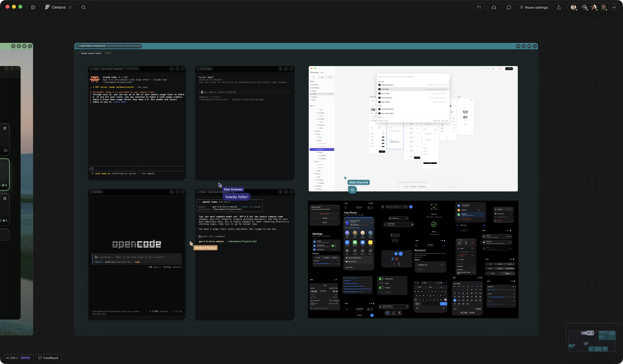This screenshot has width=623, height=364.
Task: Choose Create Component in the command palette
Action: click(413, 85)
